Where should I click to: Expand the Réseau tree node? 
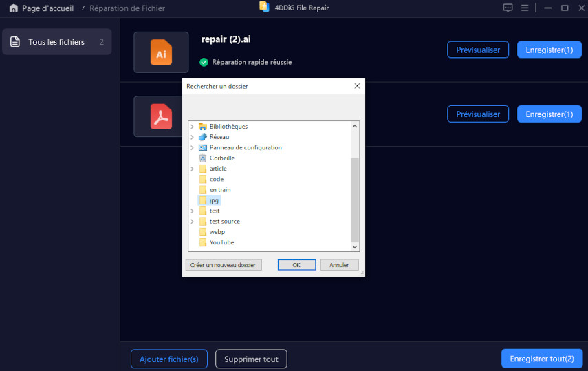coord(193,137)
